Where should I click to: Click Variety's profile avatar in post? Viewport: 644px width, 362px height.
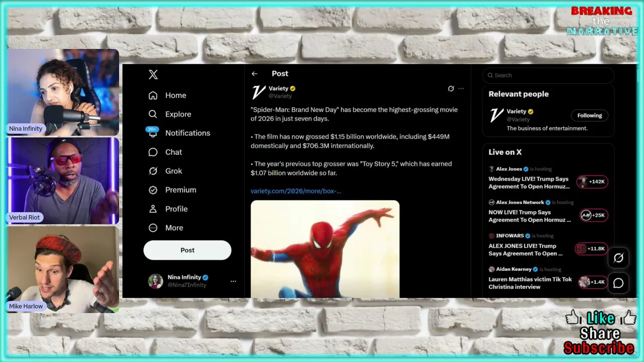[259, 92]
